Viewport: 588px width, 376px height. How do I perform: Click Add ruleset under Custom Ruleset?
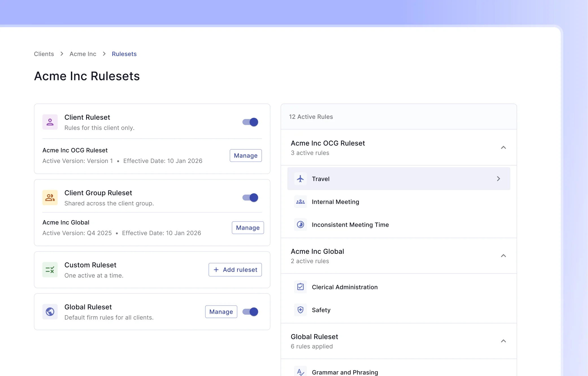tap(235, 270)
